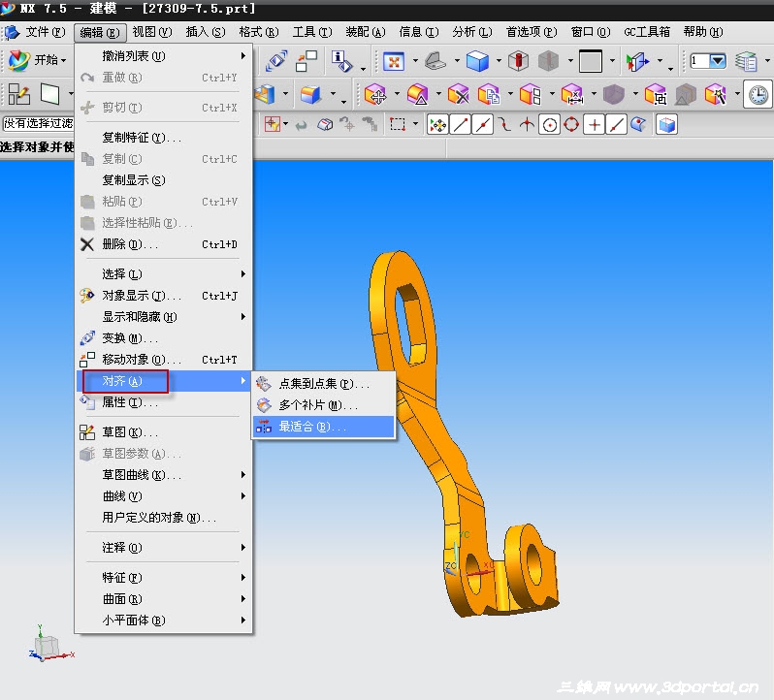This screenshot has width=774, height=700.
Task: Toggle Existing Point snap
Action: (595, 124)
